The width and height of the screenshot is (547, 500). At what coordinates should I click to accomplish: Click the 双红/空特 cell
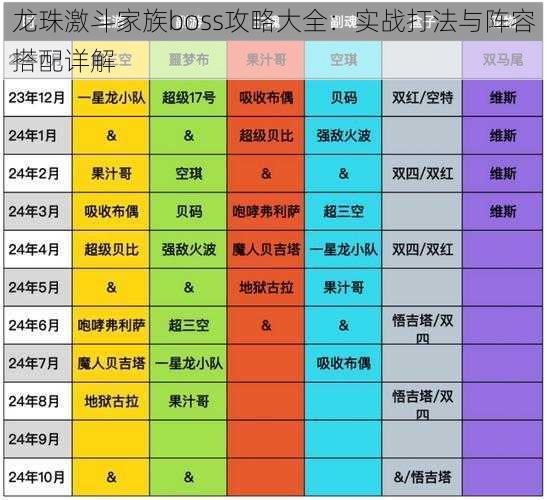pos(422,98)
